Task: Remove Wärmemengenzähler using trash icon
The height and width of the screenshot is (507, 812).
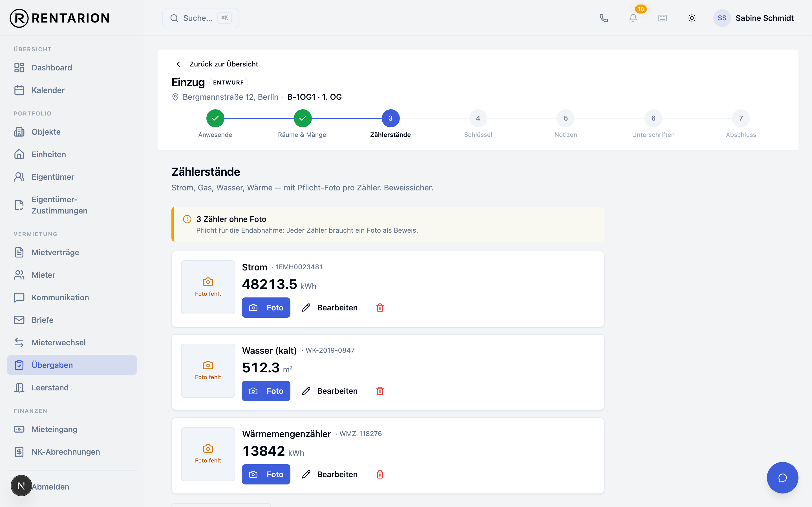Action: click(x=380, y=474)
